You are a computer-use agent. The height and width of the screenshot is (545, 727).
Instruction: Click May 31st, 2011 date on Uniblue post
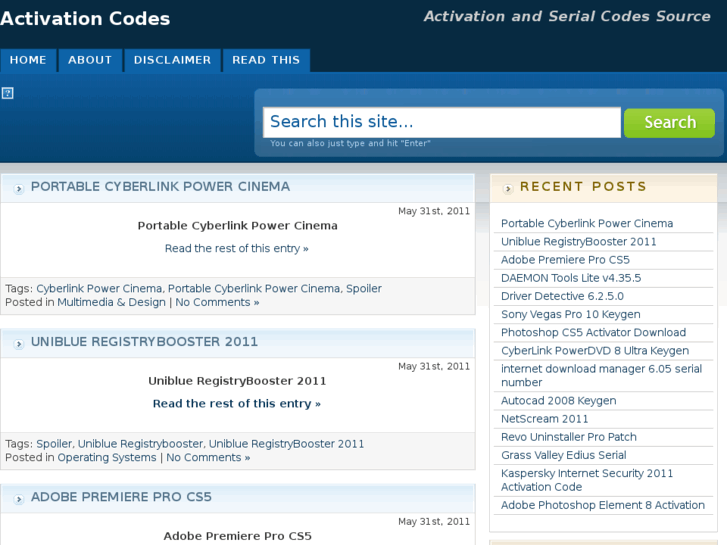[x=434, y=366]
